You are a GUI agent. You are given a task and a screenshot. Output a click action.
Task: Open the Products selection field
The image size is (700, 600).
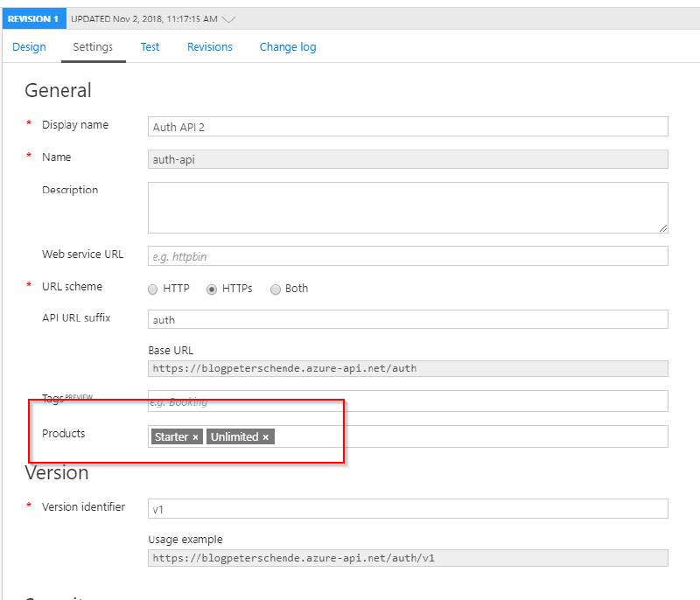(394, 436)
